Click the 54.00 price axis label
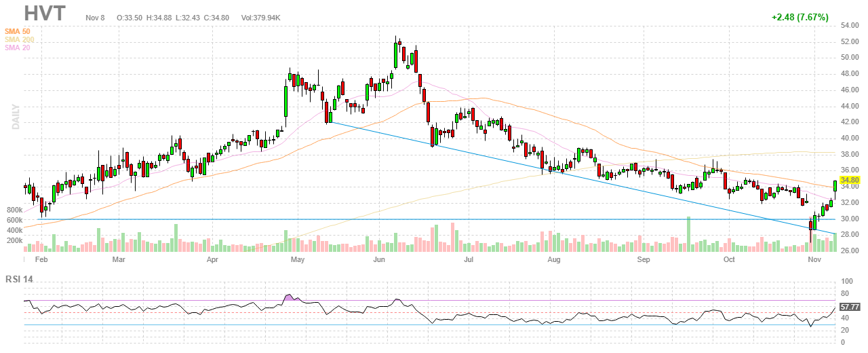 tap(850, 25)
